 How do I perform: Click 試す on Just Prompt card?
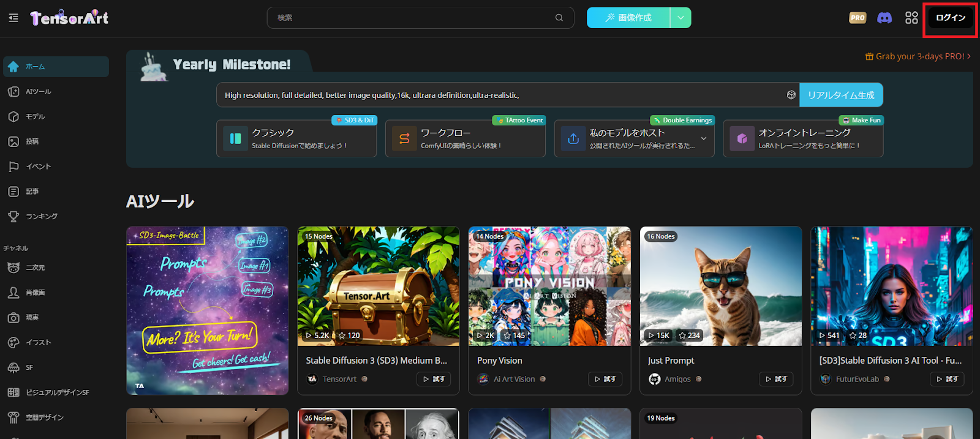(x=776, y=379)
